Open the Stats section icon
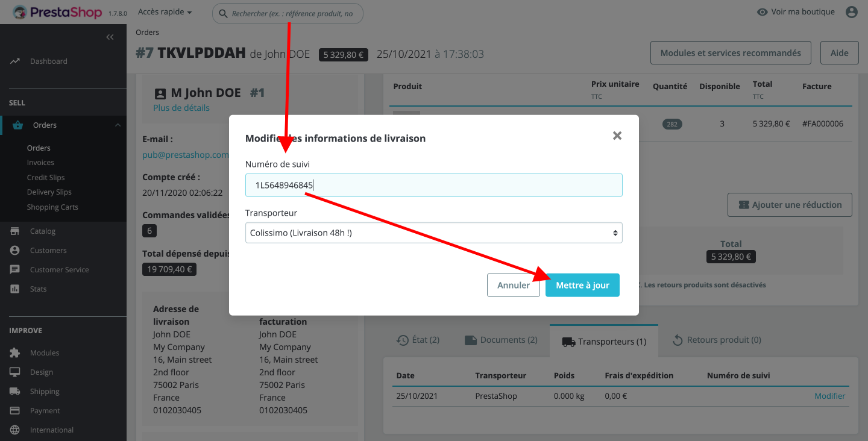Viewport: 868px width, 441px height. point(13,289)
